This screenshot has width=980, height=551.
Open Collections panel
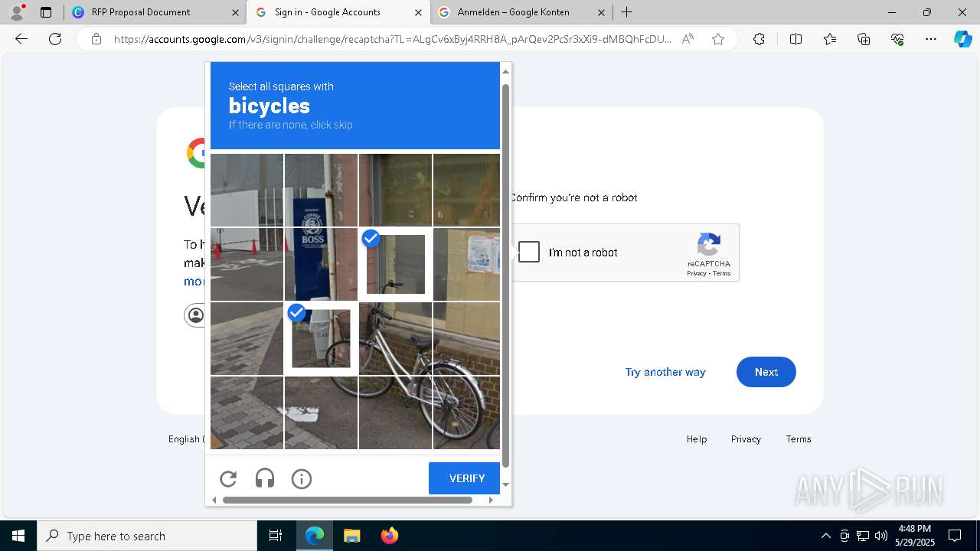coord(864,39)
